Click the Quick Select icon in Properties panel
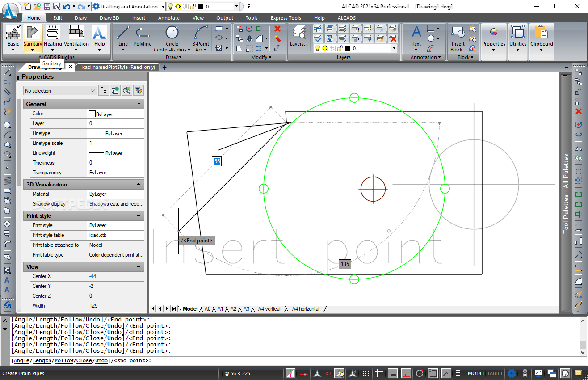Screen dimensions: 588x380 (139, 90)
